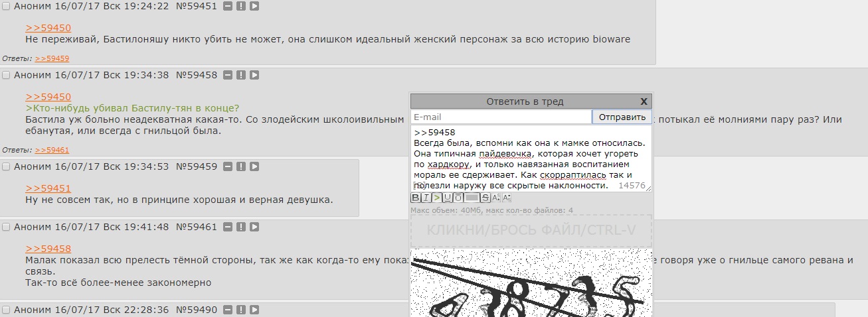The image size is (868, 317).
Task: Apply italic formatting in reply form
Action: click(x=426, y=198)
